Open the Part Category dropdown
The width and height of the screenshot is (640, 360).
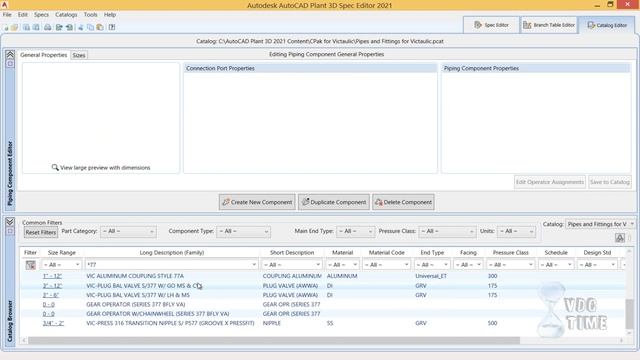[128, 231]
